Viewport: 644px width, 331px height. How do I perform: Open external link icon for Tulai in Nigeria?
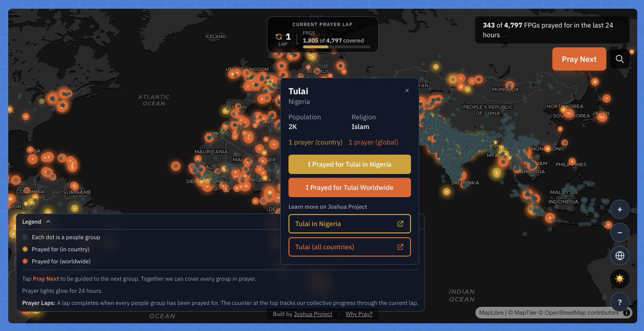pyautogui.click(x=400, y=224)
